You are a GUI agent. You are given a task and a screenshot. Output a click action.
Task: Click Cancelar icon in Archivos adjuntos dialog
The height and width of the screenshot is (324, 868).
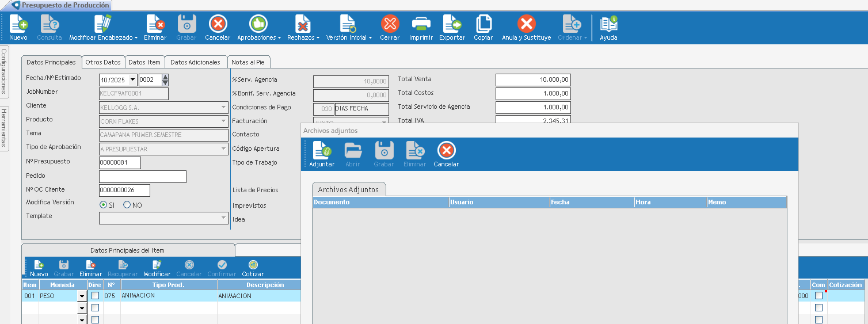coord(446,154)
